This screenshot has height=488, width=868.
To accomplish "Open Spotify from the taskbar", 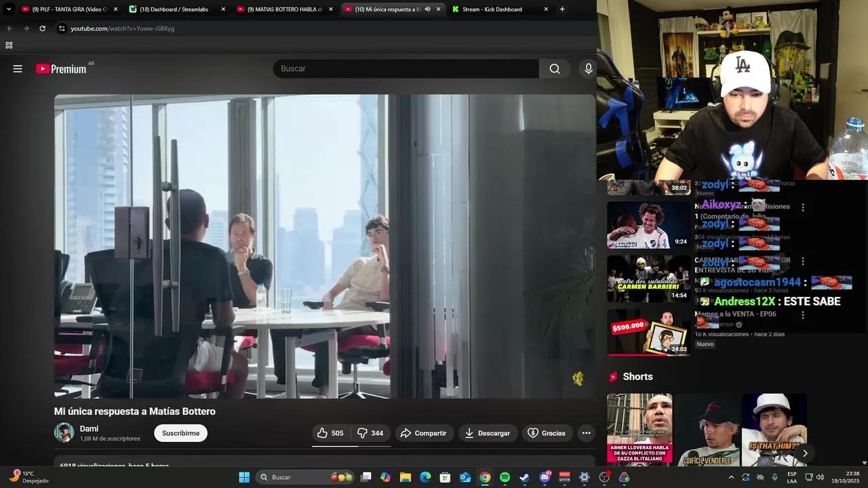I will point(505,477).
